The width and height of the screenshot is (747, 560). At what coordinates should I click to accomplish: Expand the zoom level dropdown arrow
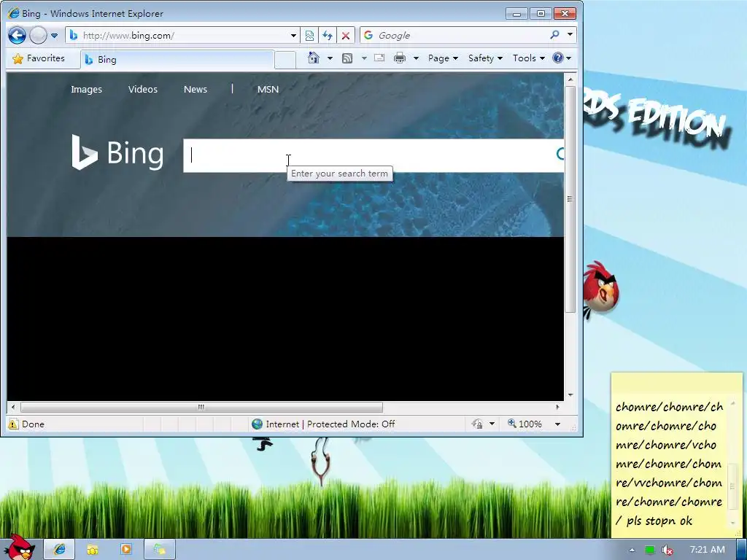(557, 424)
